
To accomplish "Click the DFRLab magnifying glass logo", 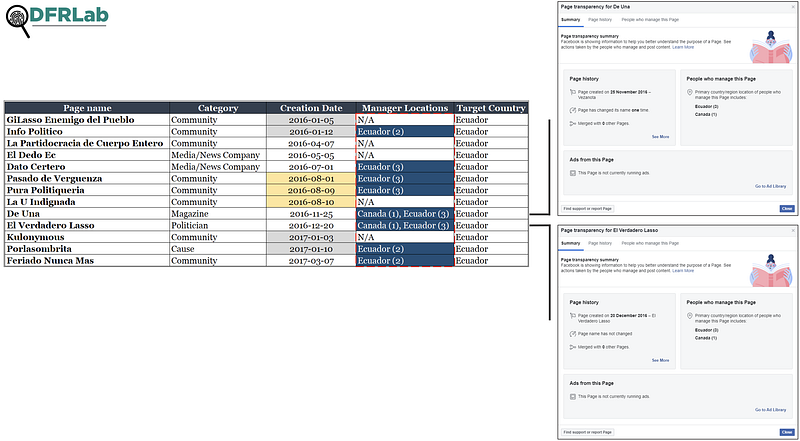I will point(19,21).
